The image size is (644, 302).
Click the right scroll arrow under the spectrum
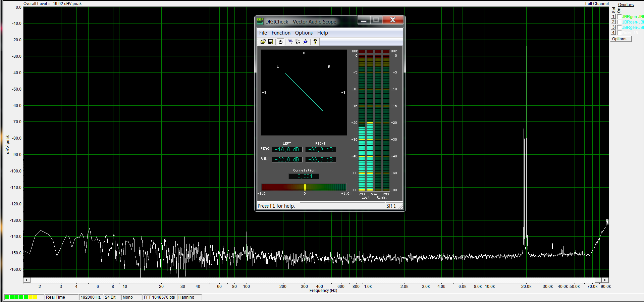tap(605, 280)
